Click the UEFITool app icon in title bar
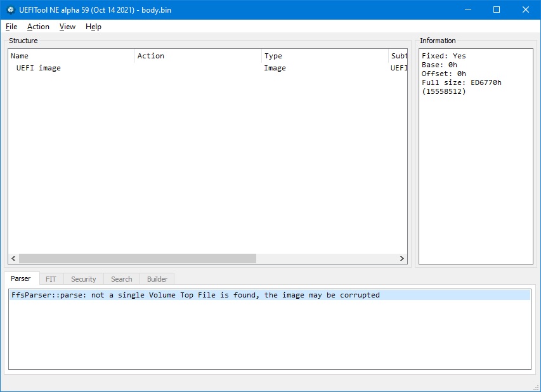Image resolution: width=541 pixels, height=392 pixels. click(11, 10)
